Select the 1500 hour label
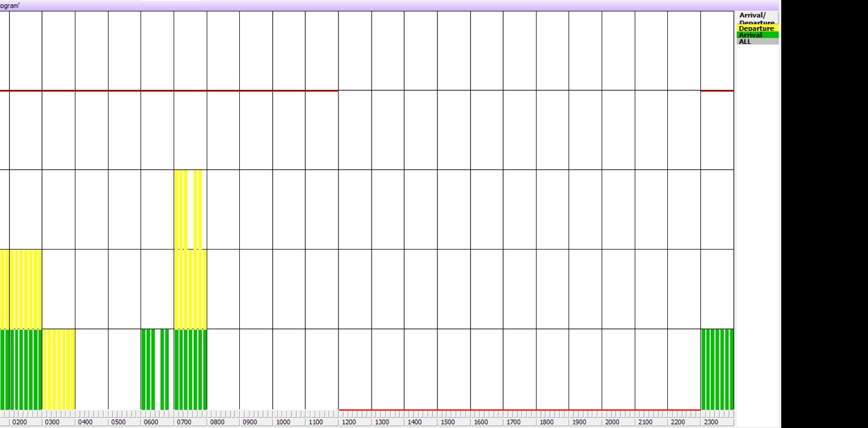 (448, 422)
